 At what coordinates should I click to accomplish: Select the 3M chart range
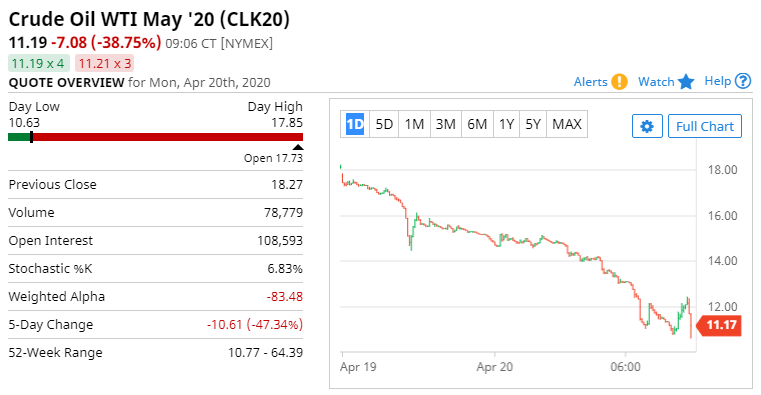click(x=446, y=124)
